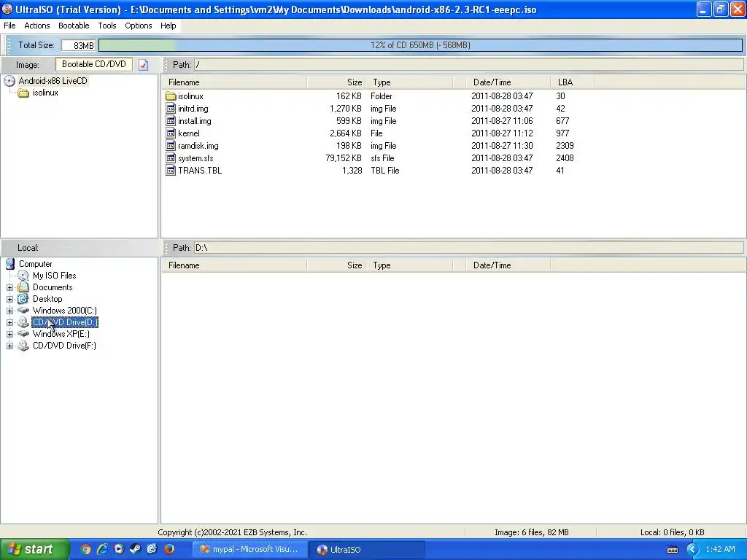Launch Internet Explorer from quick launch

pos(102,550)
